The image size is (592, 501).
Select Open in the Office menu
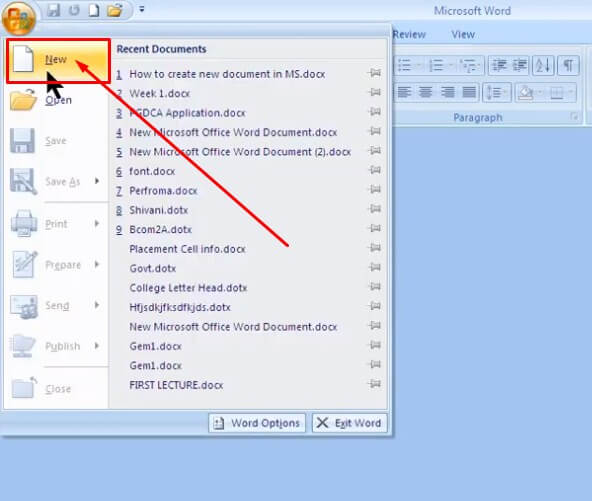click(x=57, y=100)
